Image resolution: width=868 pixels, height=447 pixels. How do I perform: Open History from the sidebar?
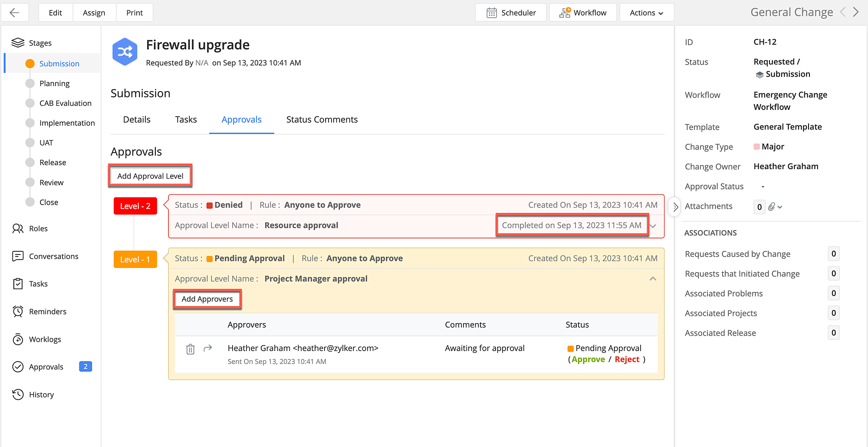(x=41, y=395)
